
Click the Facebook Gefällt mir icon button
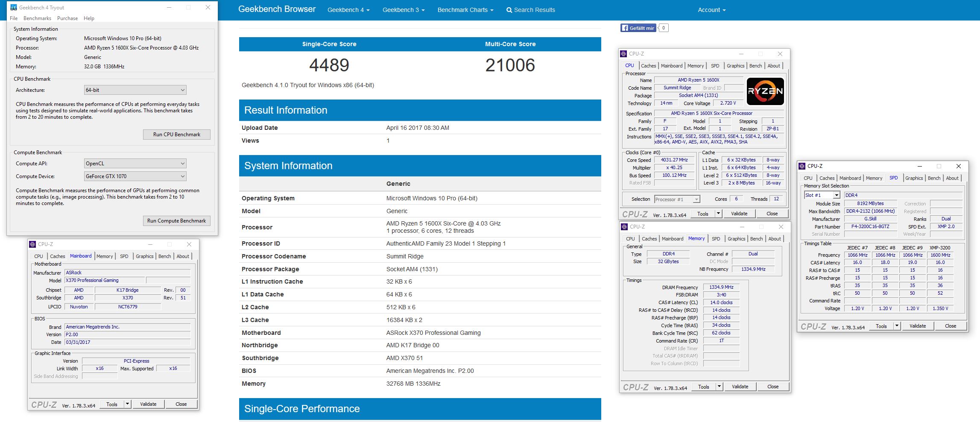(x=638, y=28)
